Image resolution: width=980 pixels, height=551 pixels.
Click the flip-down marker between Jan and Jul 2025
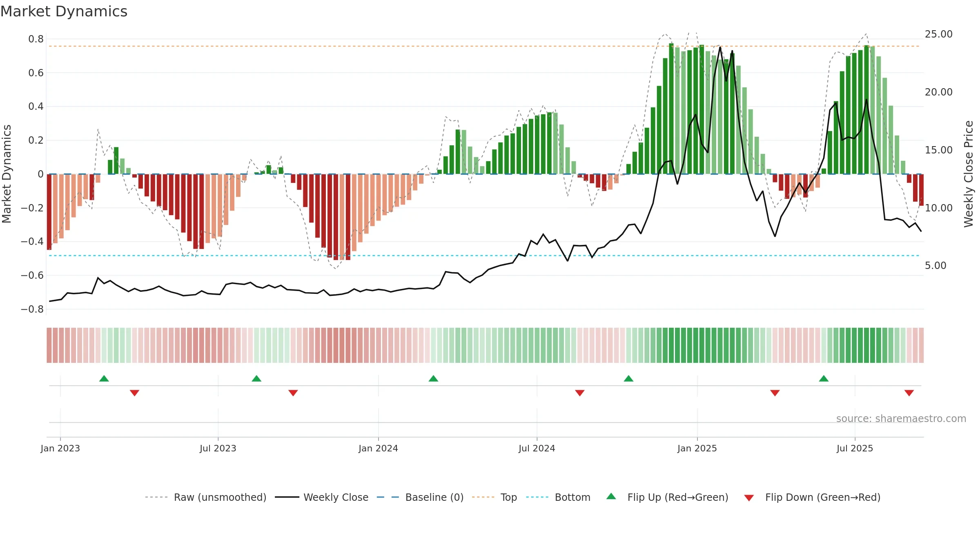[x=775, y=393]
